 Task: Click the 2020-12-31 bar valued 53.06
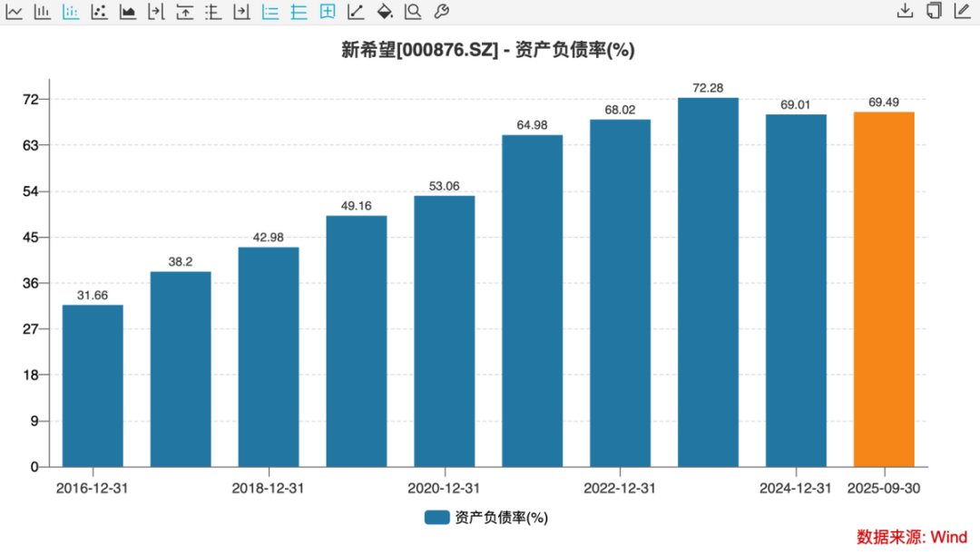(x=445, y=332)
